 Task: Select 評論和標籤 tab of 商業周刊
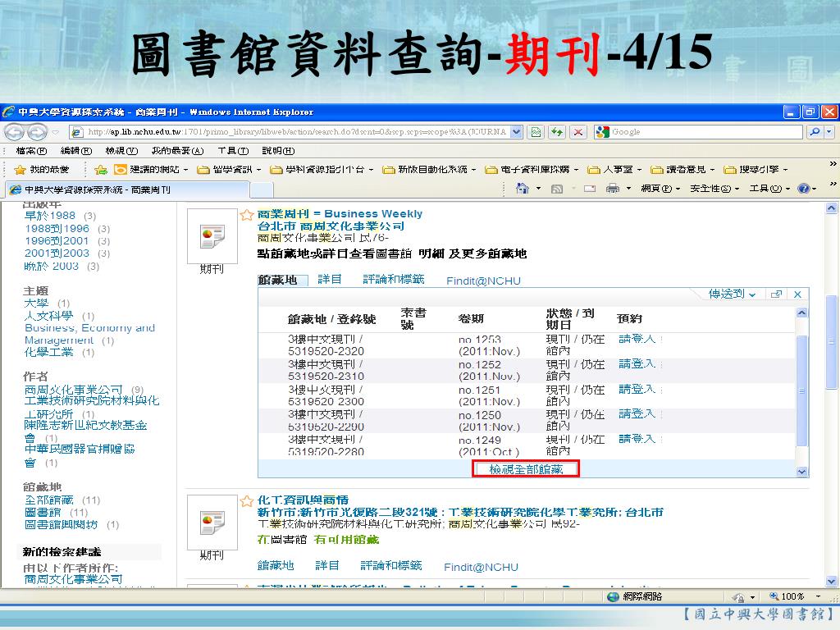coord(394,279)
